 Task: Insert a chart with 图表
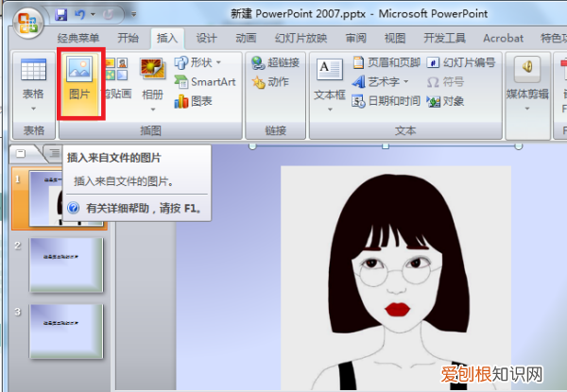(x=193, y=101)
